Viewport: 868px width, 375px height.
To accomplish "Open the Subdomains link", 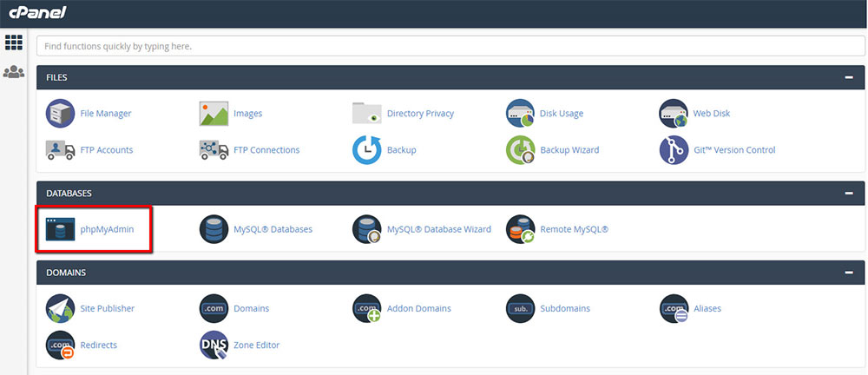I will (565, 308).
